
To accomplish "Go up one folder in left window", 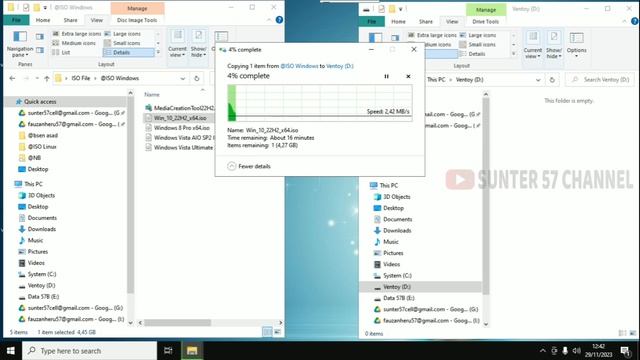I will [47, 78].
